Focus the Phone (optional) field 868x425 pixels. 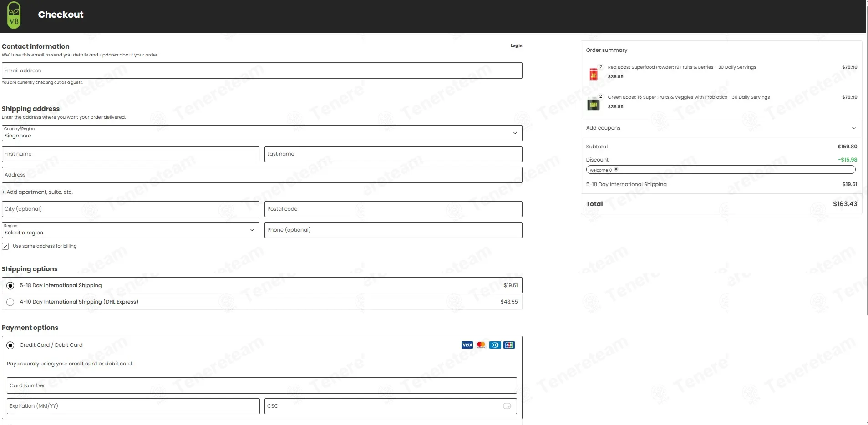(x=393, y=230)
